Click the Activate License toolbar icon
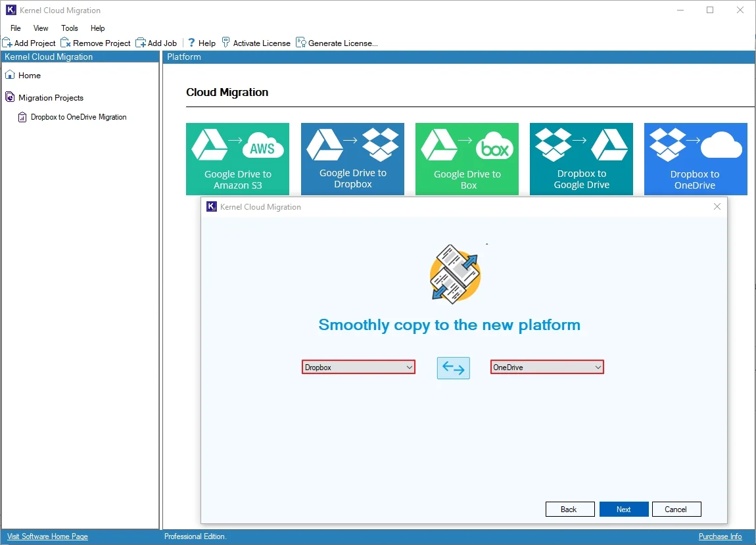Image resolution: width=756 pixels, height=545 pixels. (226, 43)
